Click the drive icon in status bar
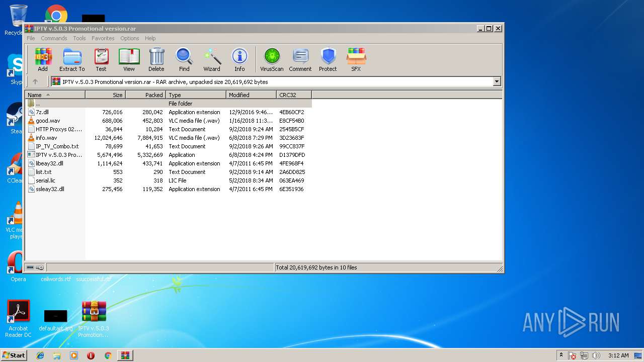 click(x=30, y=267)
